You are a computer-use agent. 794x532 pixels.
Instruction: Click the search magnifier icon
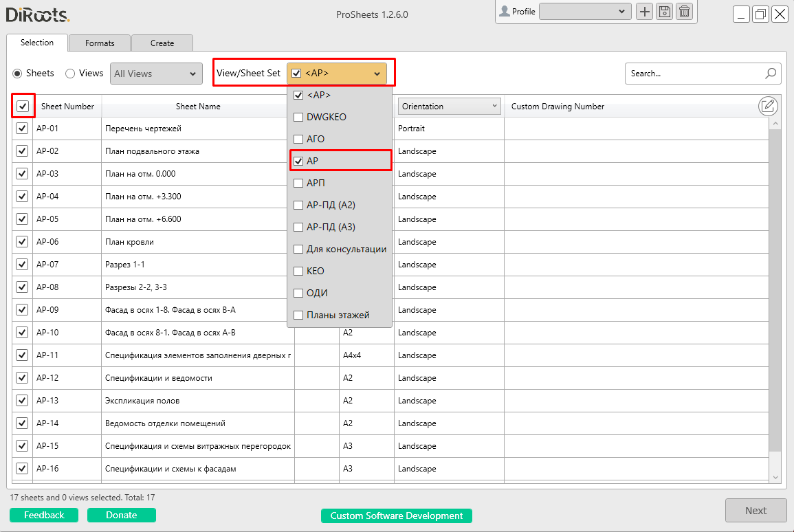(770, 73)
